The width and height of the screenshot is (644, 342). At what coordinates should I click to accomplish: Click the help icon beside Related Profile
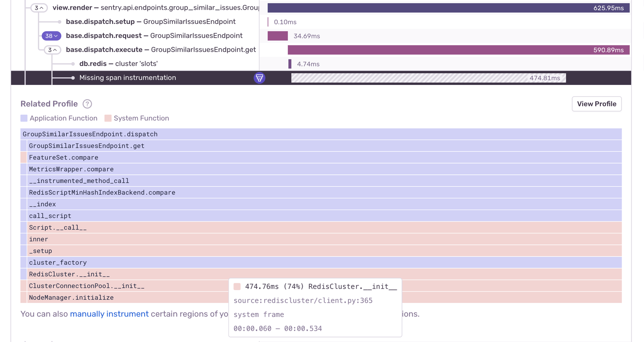pyautogui.click(x=87, y=104)
